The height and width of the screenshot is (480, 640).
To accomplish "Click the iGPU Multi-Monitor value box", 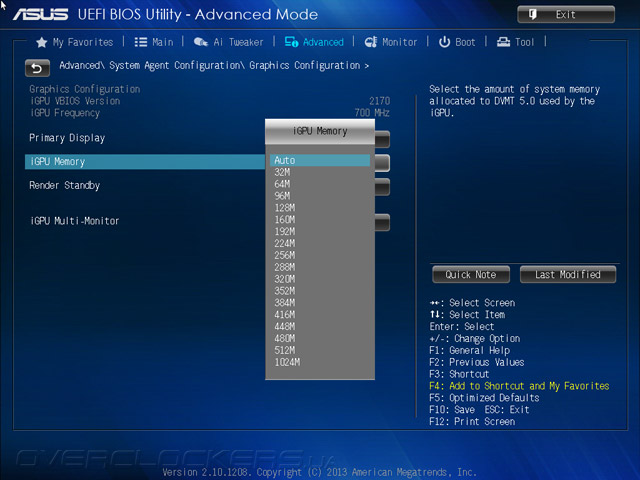I will tap(382, 222).
